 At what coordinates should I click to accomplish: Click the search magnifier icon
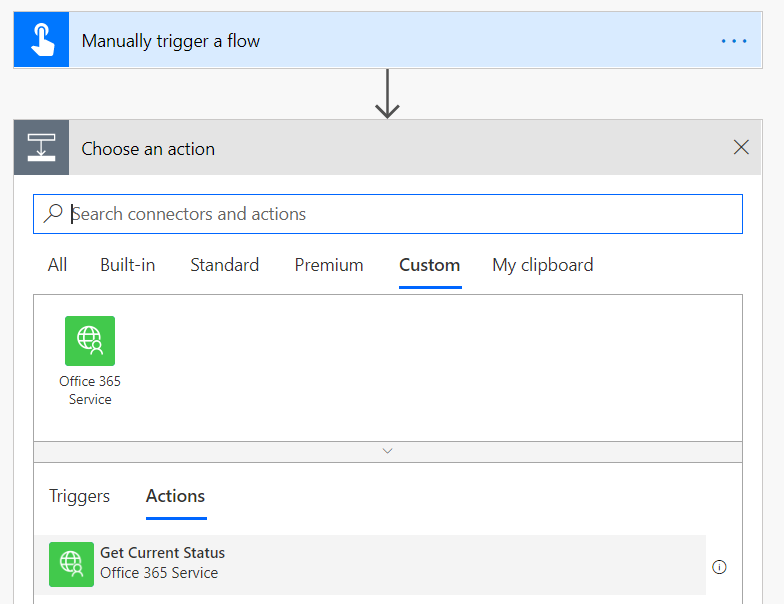coord(53,214)
